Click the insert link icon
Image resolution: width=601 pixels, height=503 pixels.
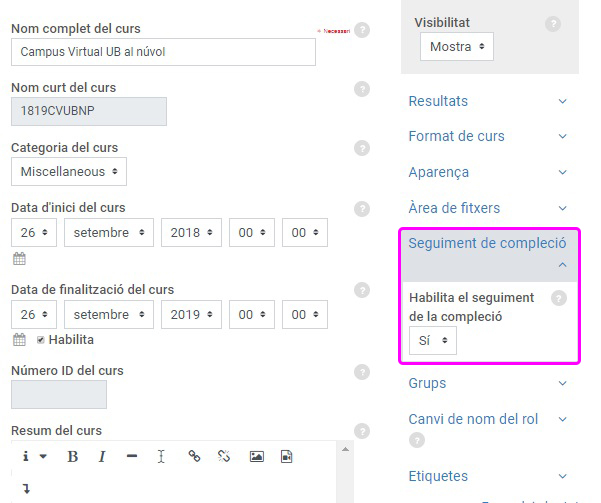tap(194, 457)
